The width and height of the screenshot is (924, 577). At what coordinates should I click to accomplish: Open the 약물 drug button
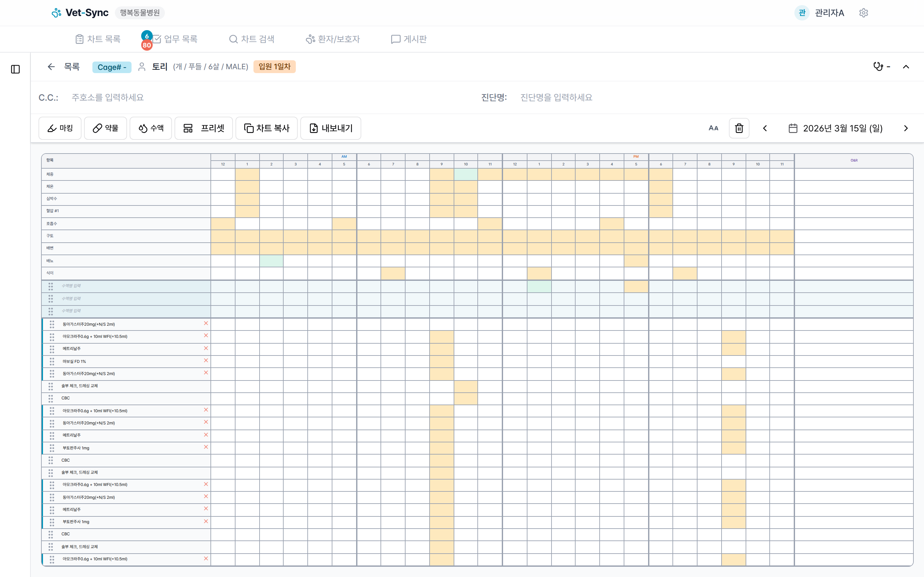pos(105,128)
